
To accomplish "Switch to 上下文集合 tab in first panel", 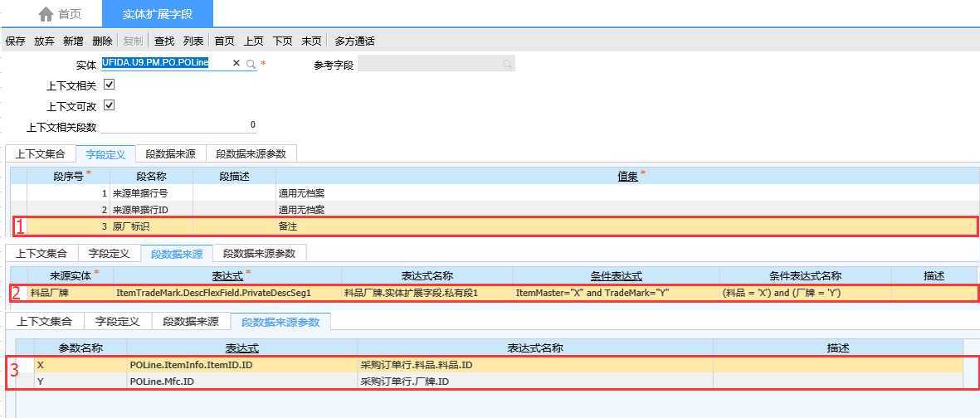I will pos(40,153).
